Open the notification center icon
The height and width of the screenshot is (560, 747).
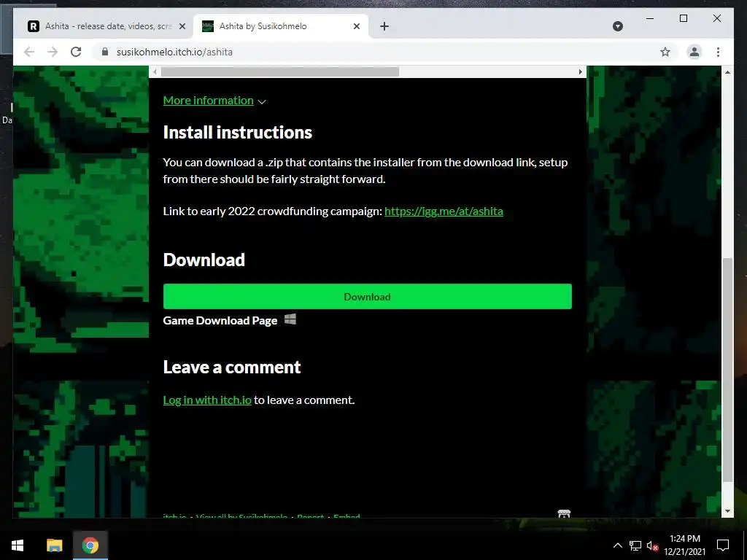(723, 545)
